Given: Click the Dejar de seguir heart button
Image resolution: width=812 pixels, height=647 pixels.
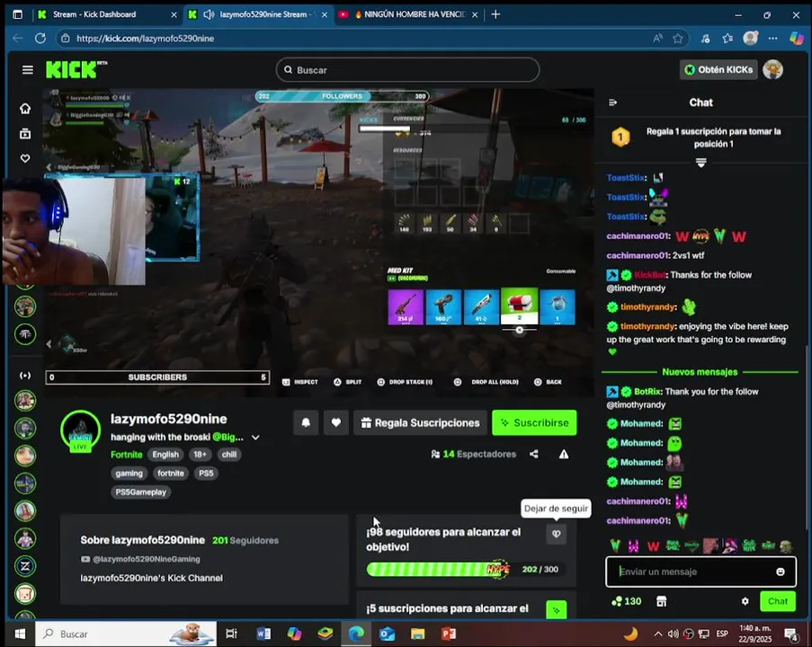Looking at the screenshot, I should pyautogui.click(x=557, y=534).
